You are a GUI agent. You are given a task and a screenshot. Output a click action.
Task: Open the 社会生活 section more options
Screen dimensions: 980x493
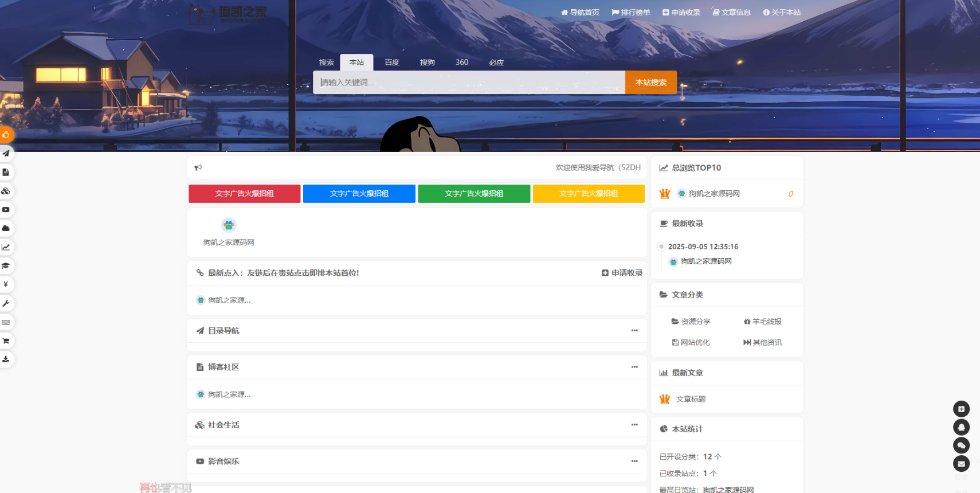pos(634,425)
